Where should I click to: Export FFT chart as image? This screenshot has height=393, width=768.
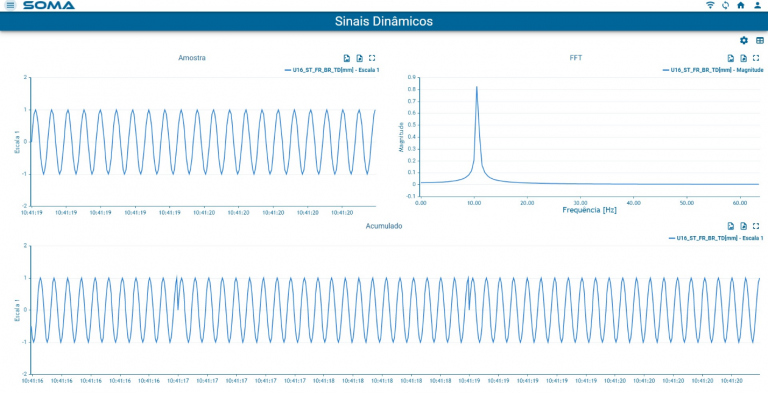pos(730,58)
